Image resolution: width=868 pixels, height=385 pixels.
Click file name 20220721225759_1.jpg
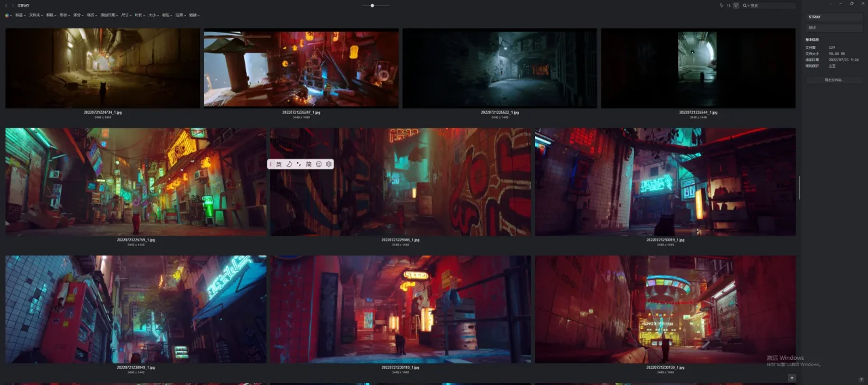pos(136,240)
